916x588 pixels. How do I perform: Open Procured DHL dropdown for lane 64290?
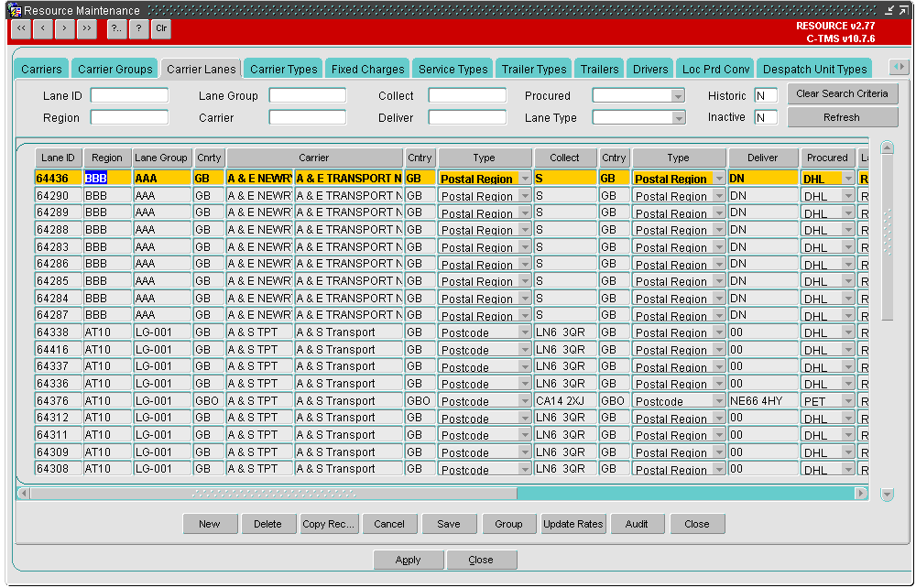coord(848,196)
